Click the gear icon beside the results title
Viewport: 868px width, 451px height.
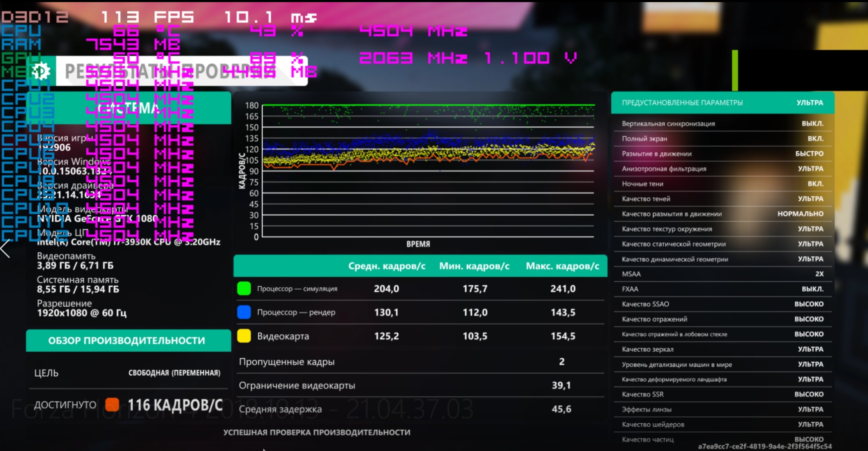[41, 71]
